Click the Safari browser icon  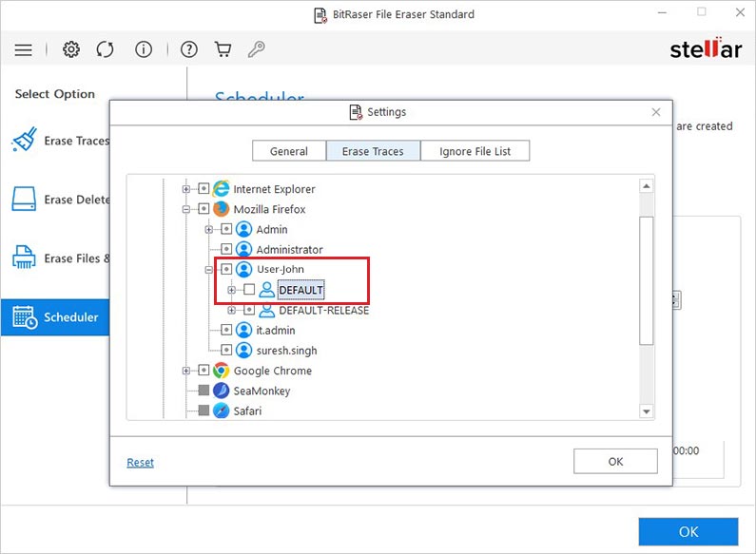(221, 411)
